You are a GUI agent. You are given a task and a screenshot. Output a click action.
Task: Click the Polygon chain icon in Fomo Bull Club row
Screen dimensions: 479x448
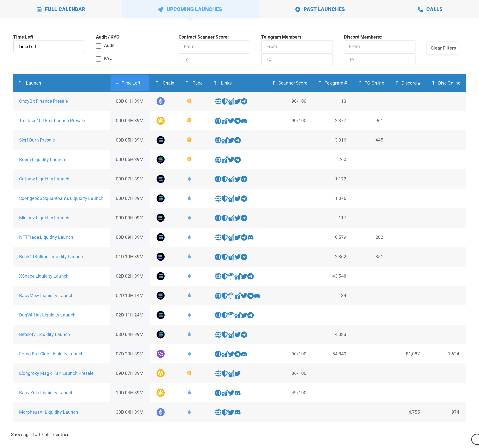click(160, 354)
